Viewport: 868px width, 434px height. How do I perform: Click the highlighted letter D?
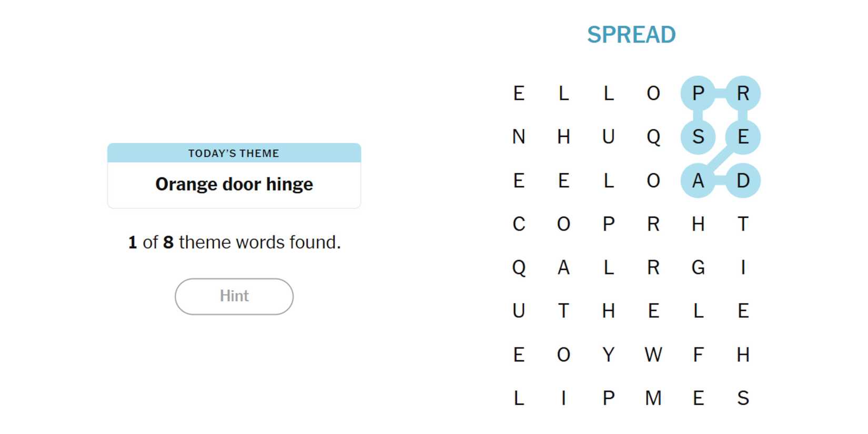743,181
